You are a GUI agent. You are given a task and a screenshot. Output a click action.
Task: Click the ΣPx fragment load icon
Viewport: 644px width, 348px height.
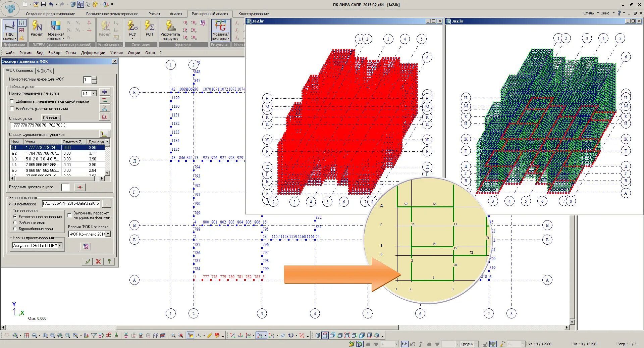click(x=185, y=23)
